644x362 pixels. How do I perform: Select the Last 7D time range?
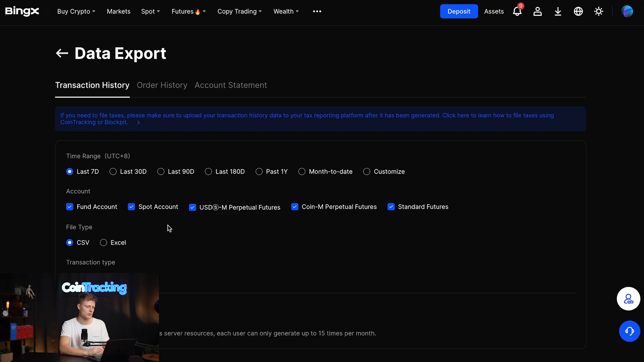click(69, 172)
